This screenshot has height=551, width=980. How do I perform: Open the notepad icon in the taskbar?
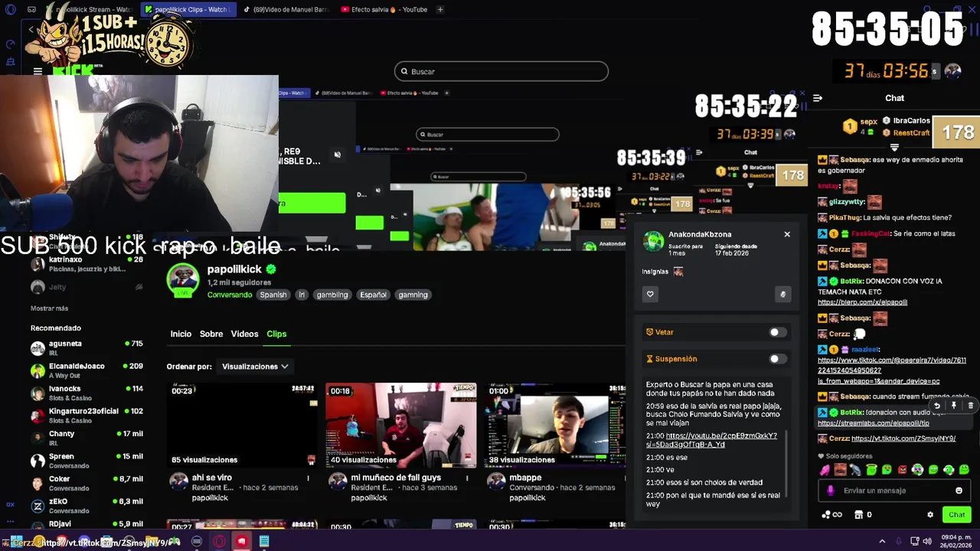click(x=264, y=542)
